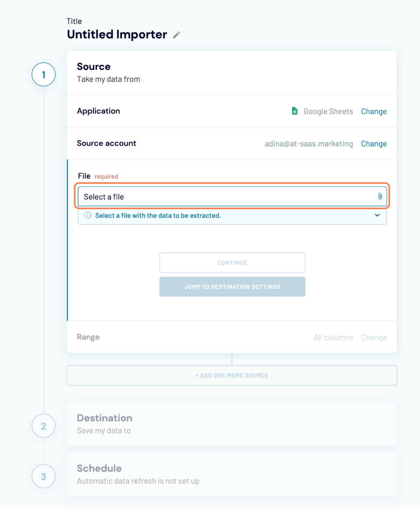
Task: Expand the Range settings via Change
Action: 374,337
